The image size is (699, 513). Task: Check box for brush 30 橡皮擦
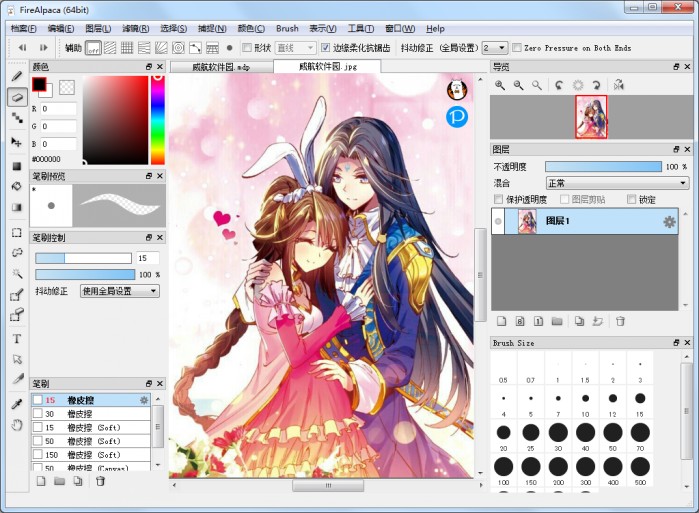[38, 414]
